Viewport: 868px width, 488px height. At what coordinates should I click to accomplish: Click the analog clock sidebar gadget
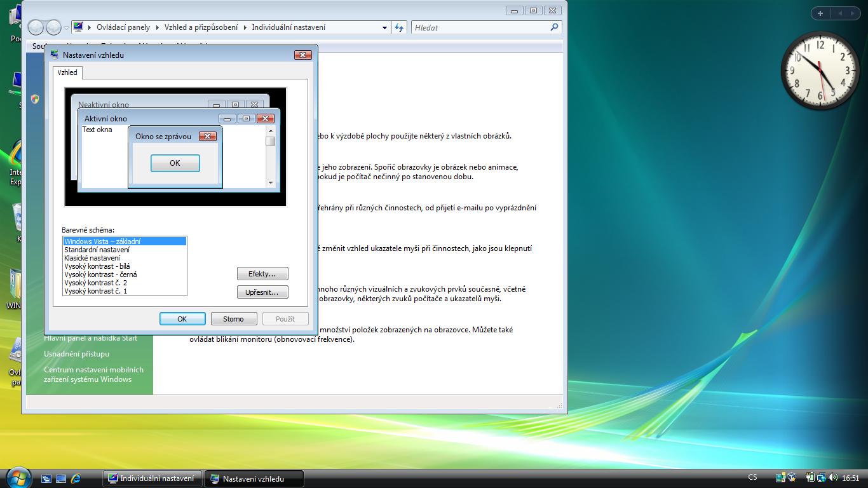coord(820,71)
